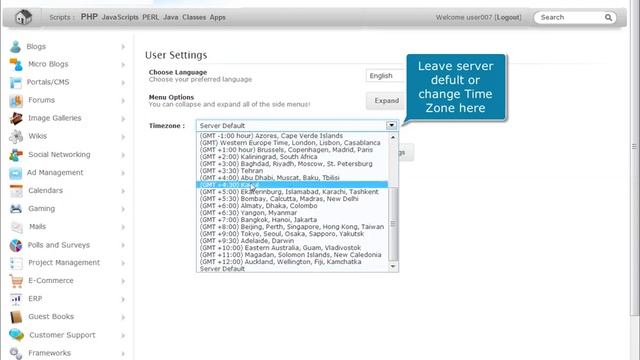This screenshot has width=640, height=360.
Task: Click the Logout link
Action: (x=508, y=17)
